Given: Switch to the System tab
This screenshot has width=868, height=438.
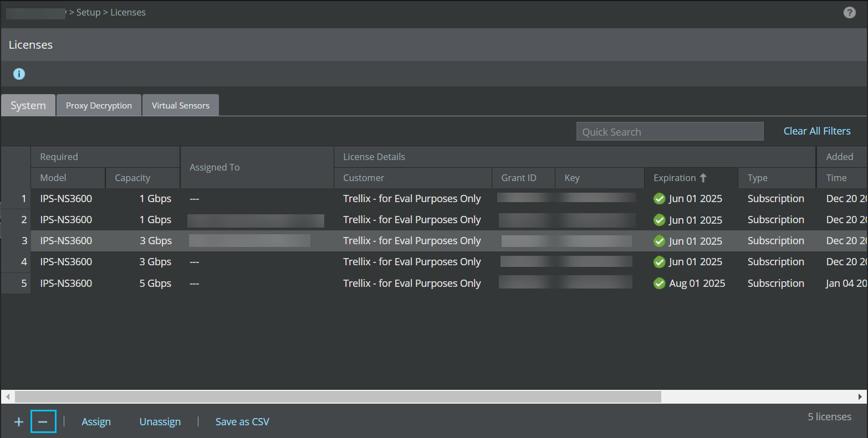Looking at the screenshot, I should (x=28, y=105).
